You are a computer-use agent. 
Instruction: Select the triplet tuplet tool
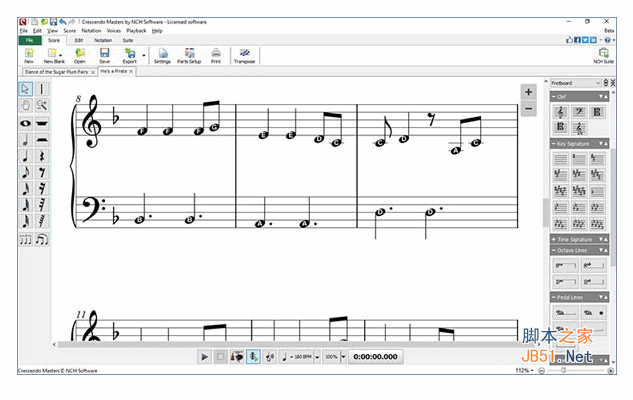click(x=25, y=239)
